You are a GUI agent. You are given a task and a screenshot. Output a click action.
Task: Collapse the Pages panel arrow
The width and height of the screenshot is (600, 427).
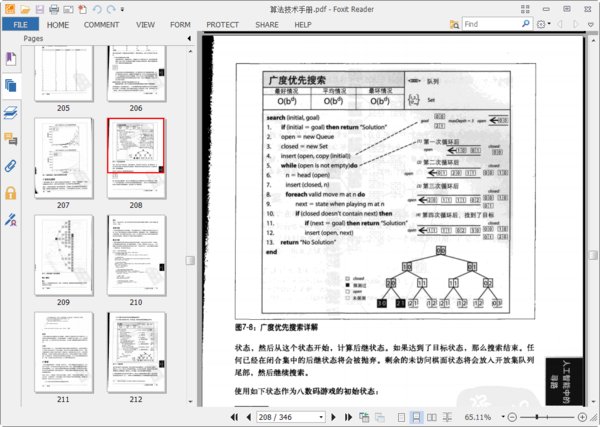(x=189, y=38)
